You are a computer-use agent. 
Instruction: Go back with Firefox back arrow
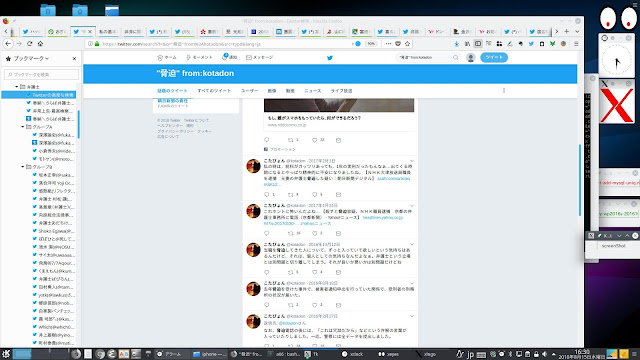(8, 44)
